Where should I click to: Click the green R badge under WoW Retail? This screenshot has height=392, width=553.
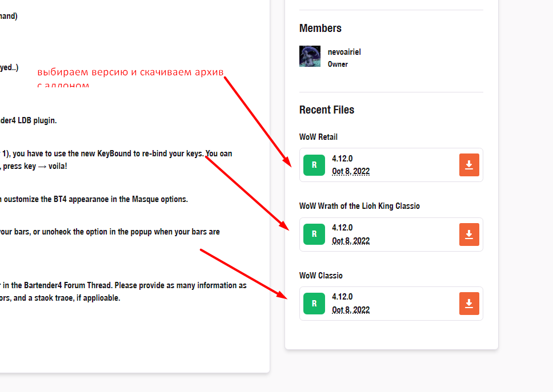(x=314, y=165)
